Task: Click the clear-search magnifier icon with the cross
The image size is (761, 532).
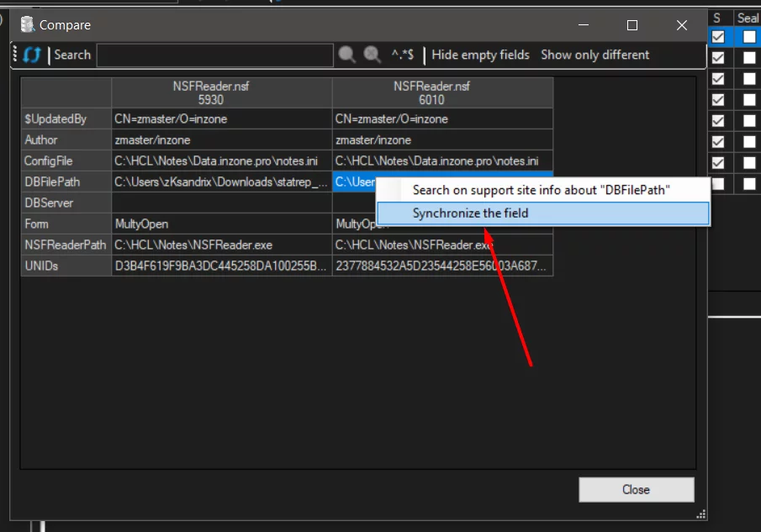Action: (x=373, y=55)
